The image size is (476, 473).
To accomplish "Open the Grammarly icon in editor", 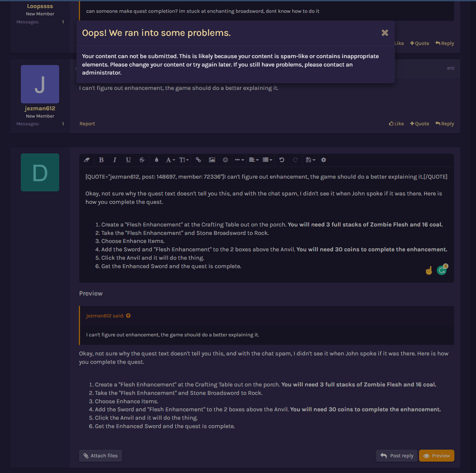I will pos(442,270).
